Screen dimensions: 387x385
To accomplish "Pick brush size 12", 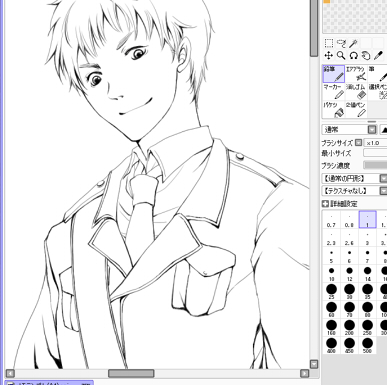I will click(x=349, y=274).
